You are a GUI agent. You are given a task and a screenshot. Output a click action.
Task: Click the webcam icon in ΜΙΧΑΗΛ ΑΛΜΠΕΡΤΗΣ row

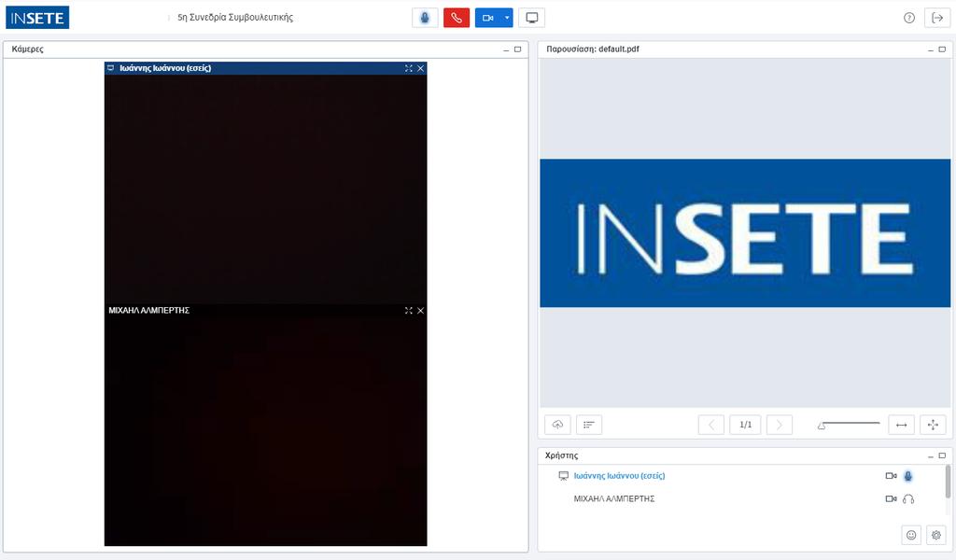pos(891,498)
